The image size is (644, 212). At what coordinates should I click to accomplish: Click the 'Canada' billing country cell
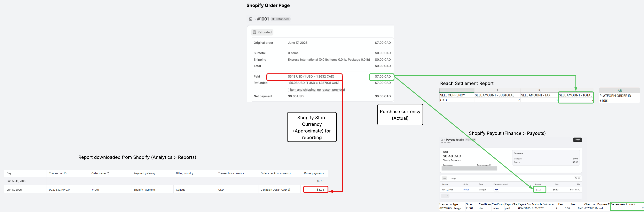[x=181, y=190]
